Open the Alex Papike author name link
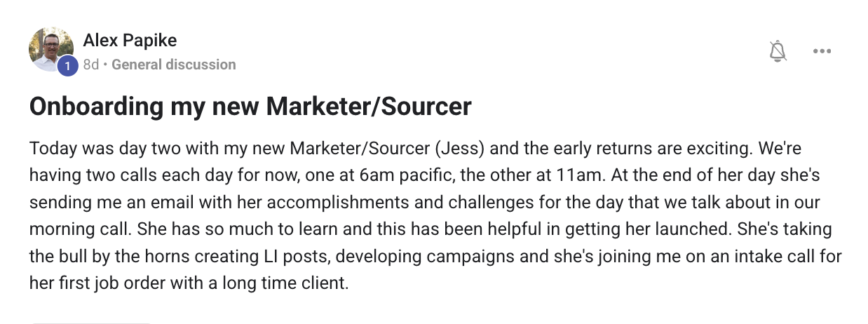 pos(130,41)
